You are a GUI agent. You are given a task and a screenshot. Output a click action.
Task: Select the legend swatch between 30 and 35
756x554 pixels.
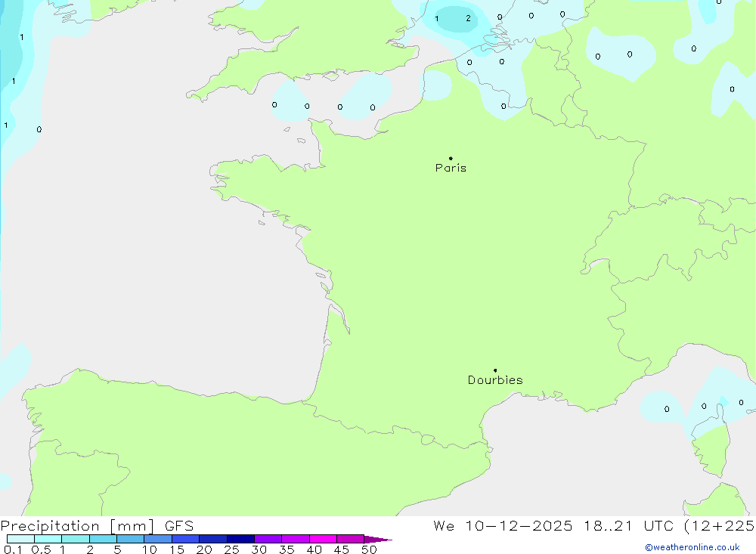(x=268, y=539)
